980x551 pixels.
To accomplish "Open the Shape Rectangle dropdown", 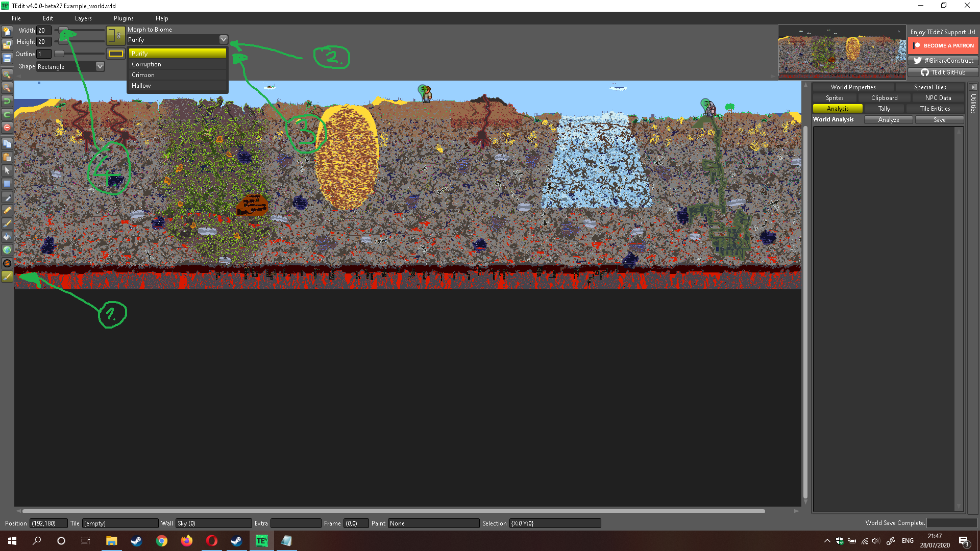I will point(100,66).
